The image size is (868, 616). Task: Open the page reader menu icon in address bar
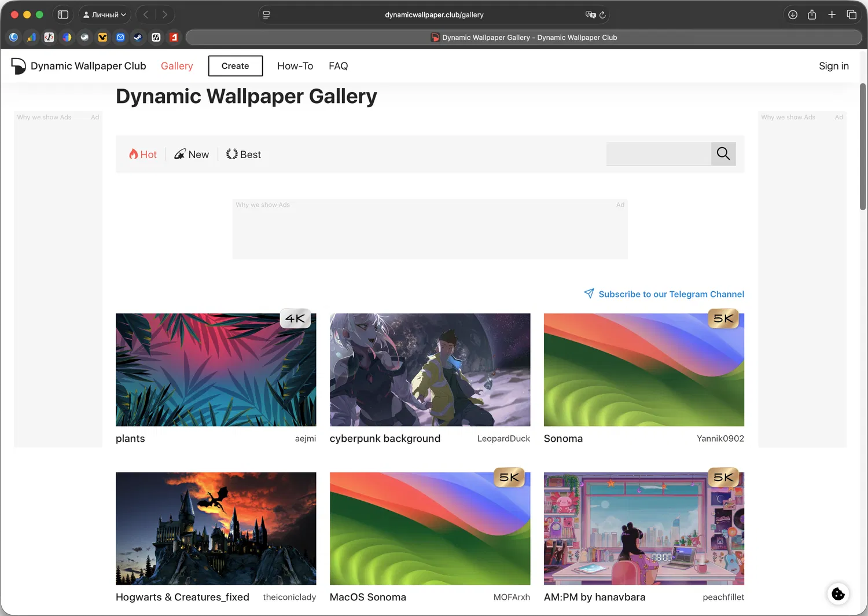click(x=266, y=14)
